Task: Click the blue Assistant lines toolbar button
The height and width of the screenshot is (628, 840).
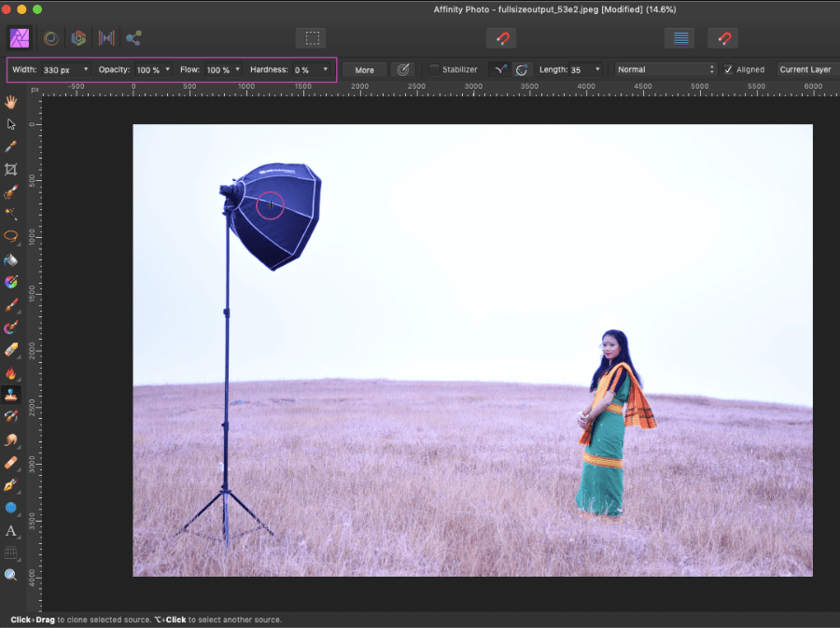Action: coord(679,38)
